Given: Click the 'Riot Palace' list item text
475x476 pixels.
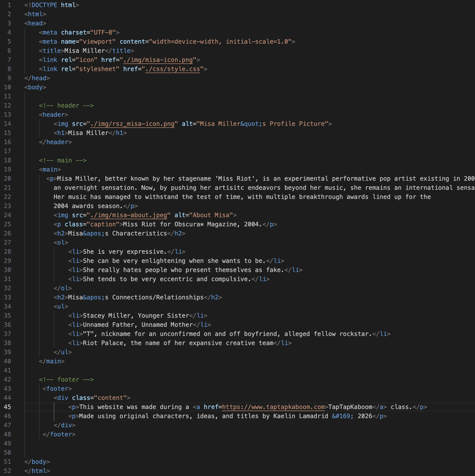Looking at the screenshot, I should 178,343.
